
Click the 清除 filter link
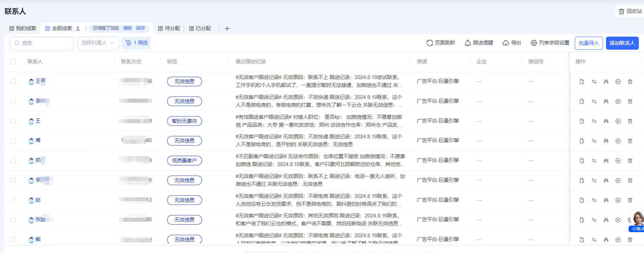127,28
